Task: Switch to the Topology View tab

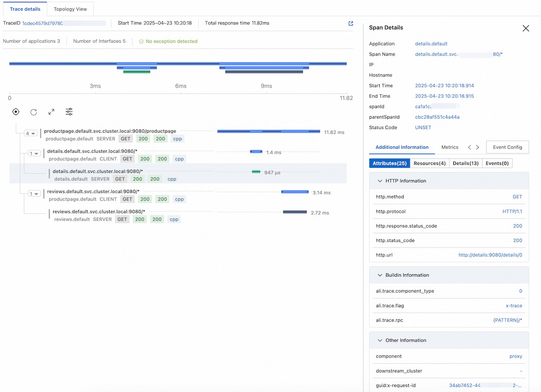Action: 70,9
